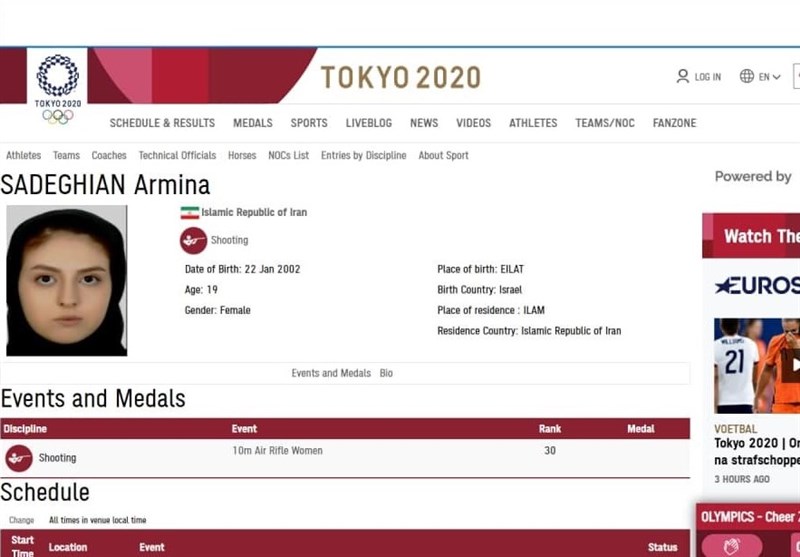
Task: Click the globe language icon
Action: [747, 77]
